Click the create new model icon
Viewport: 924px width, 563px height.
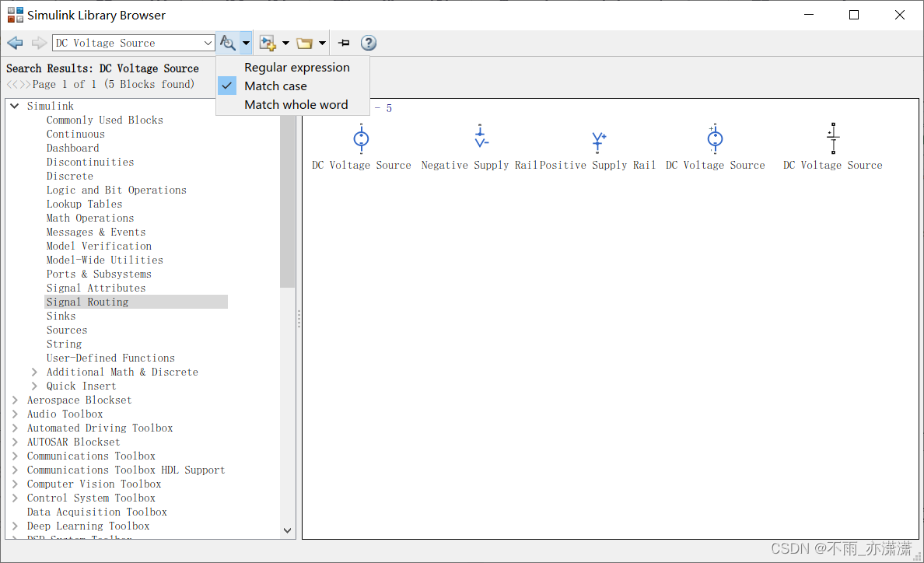268,43
